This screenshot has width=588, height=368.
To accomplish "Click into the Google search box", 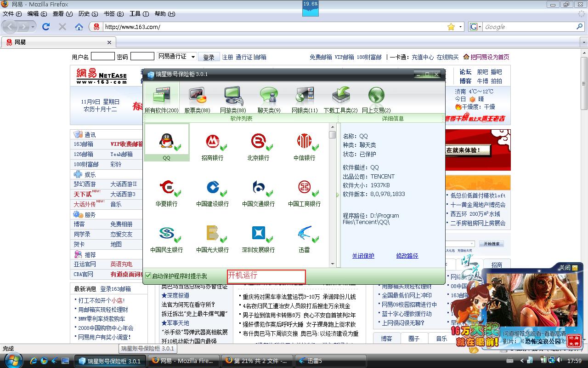I will click(530, 27).
